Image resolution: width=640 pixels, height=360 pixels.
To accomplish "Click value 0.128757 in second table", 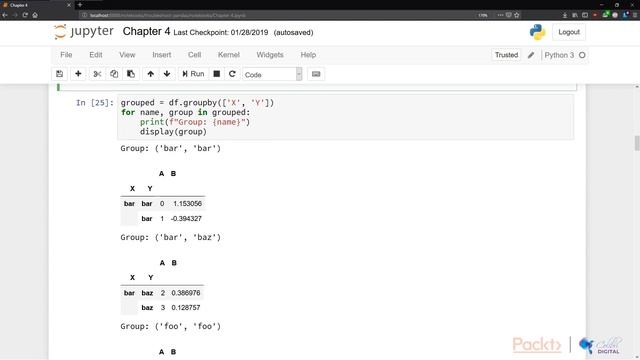I will 186,308.
